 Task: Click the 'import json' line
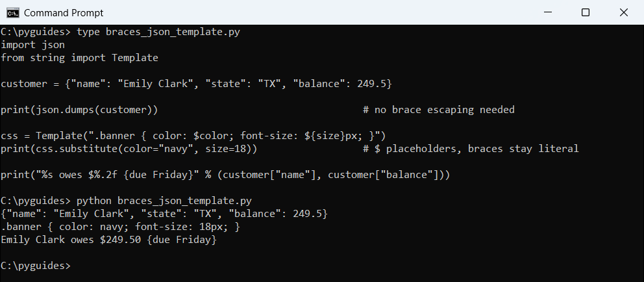33,45
